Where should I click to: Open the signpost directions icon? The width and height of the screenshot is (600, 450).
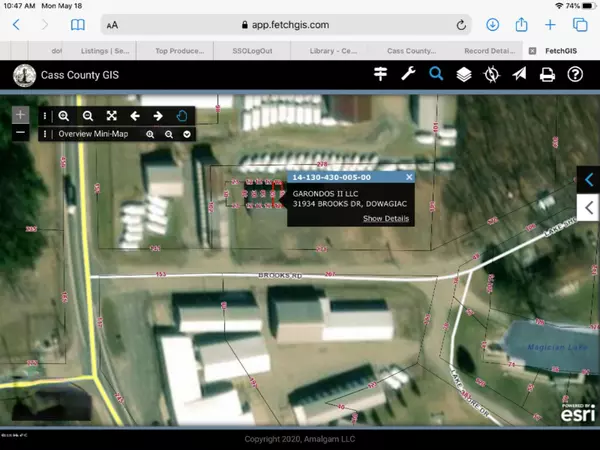point(380,74)
